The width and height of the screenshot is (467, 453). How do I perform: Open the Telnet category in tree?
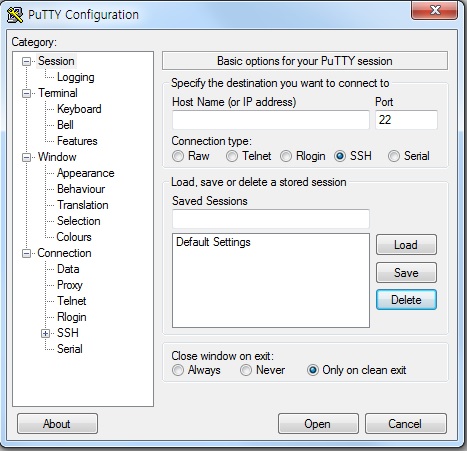click(72, 301)
